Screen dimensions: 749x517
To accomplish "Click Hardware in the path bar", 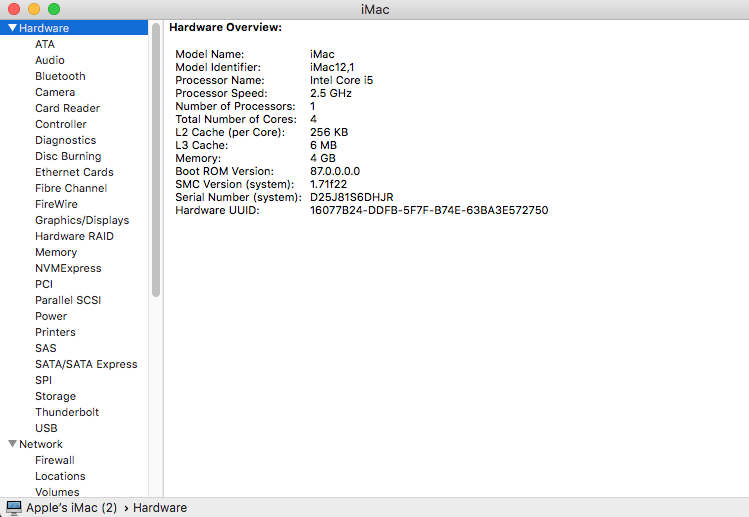I will pyautogui.click(x=160, y=508).
